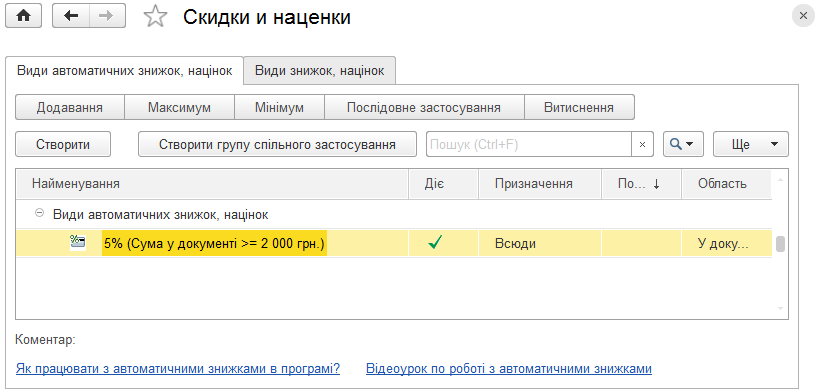
Task: Clear the search field with the x icon
Action: [642, 145]
